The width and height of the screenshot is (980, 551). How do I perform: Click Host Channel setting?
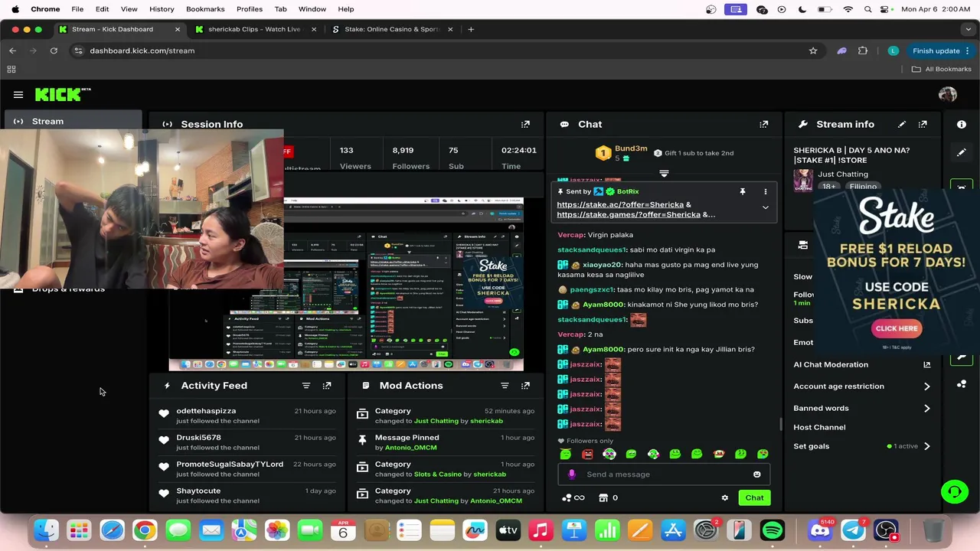819,428
